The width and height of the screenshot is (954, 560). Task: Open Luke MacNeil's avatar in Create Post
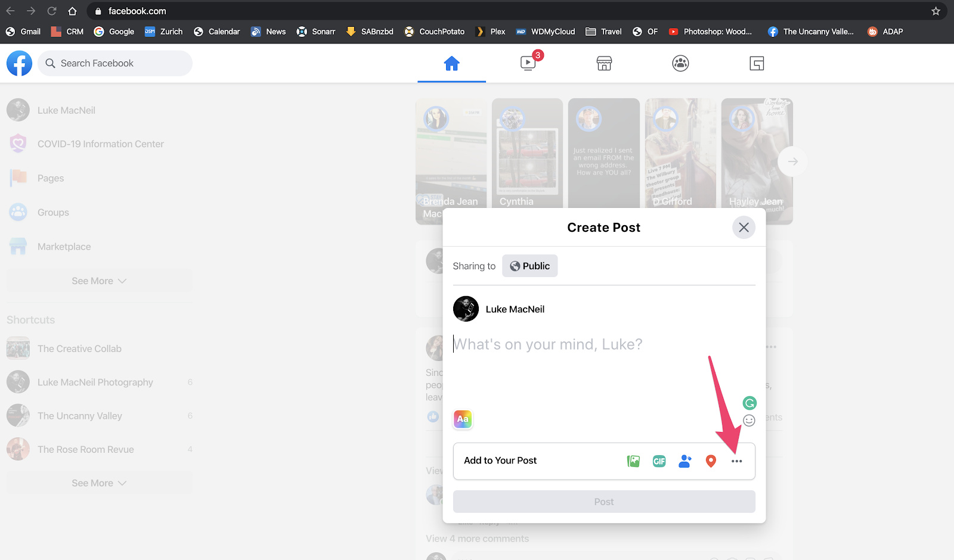click(466, 309)
